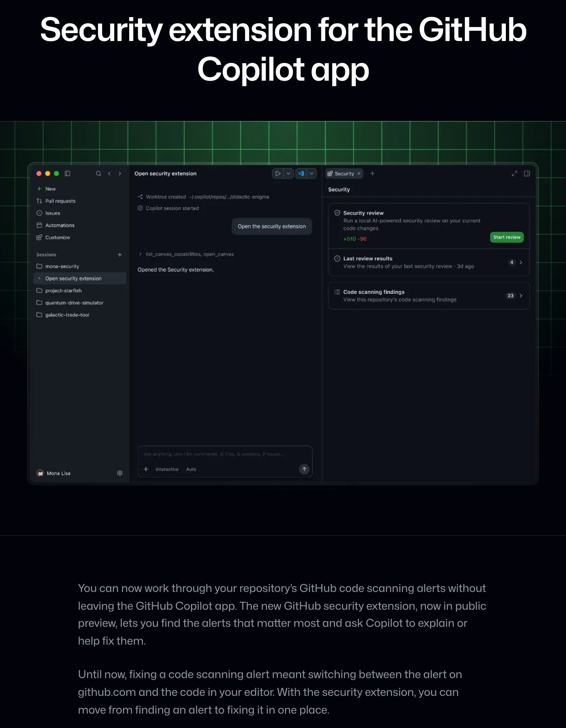Viewport: 566px width, 728px height.
Task: Click the Code scanning findings list icon
Action: pos(337,292)
